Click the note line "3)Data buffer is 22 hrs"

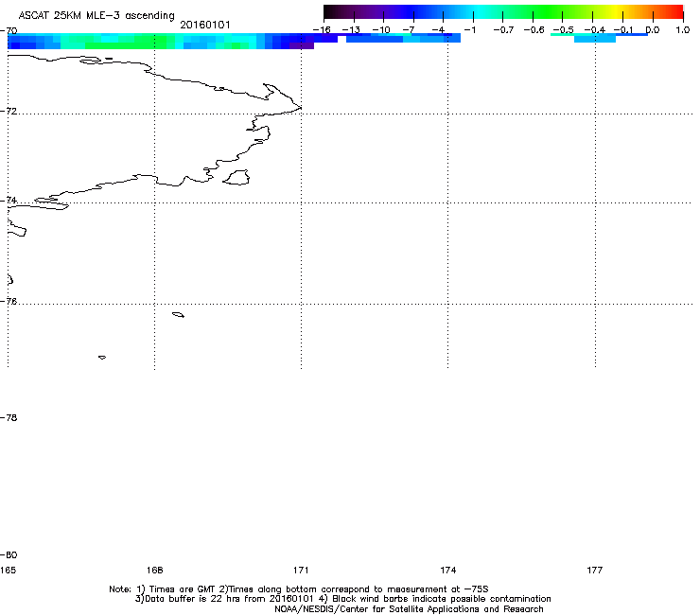(x=342, y=599)
